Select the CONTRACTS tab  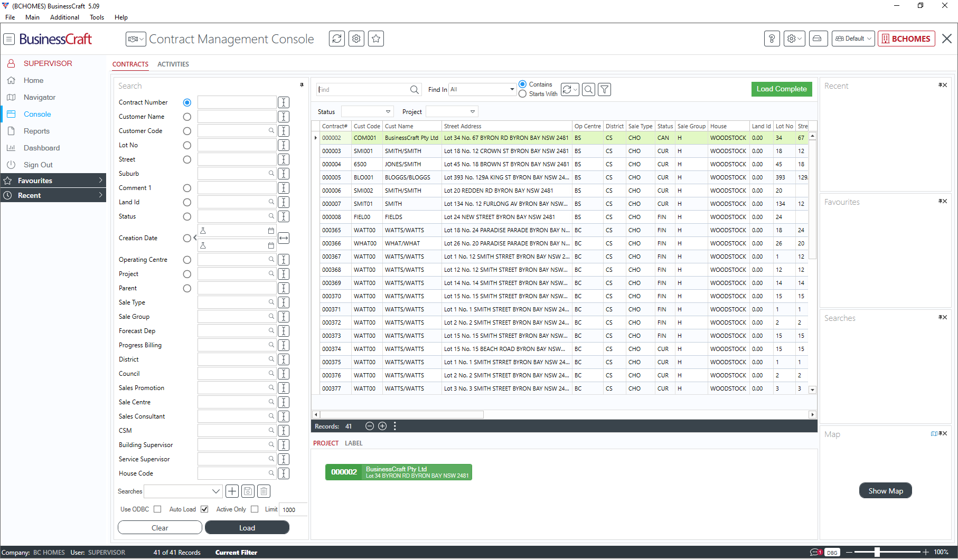pos(130,64)
